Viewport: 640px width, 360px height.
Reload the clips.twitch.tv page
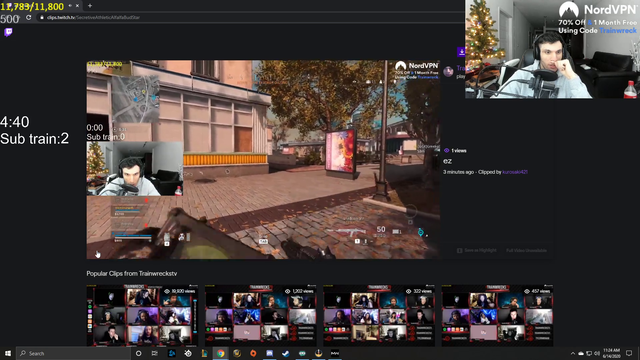pos(29,18)
